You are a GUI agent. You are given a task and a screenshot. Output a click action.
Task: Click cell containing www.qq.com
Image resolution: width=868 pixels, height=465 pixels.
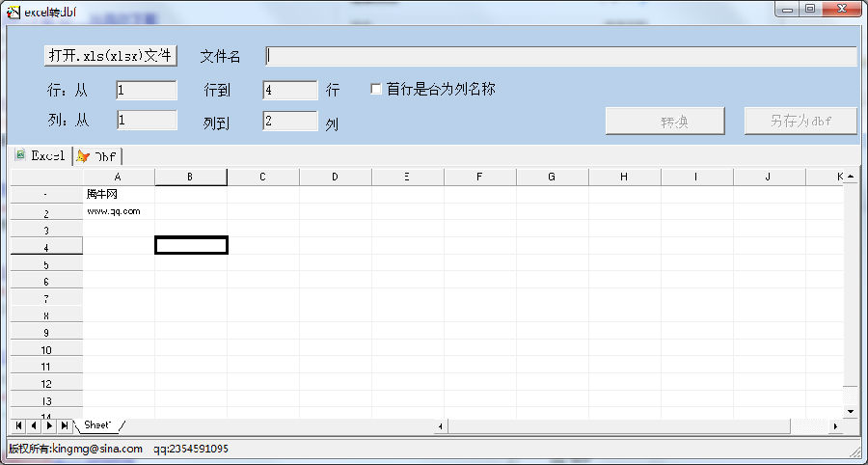pos(119,211)
